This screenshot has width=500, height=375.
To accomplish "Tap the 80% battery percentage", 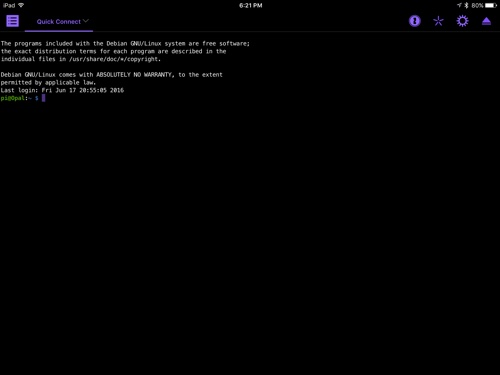I will click(x=477, y=5).
